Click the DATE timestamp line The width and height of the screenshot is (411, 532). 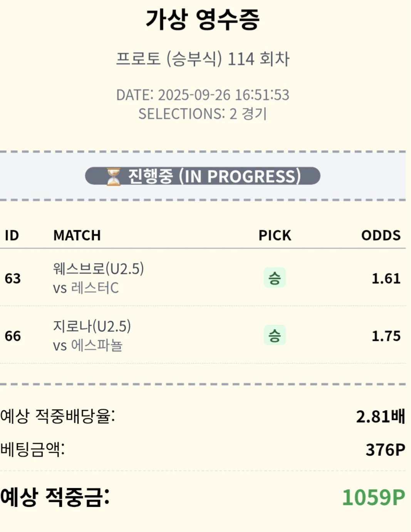pyautogui.click(x=203, y=95)
